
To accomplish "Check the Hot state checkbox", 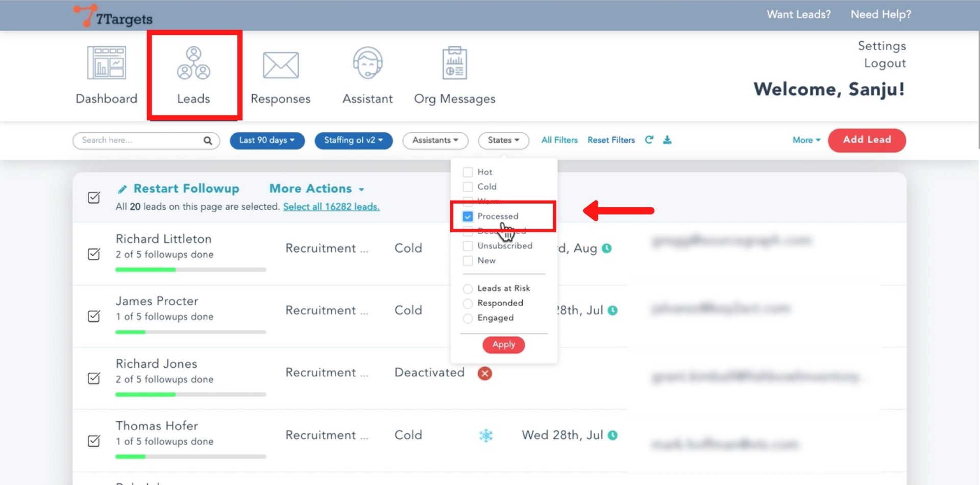I will coord(468,172).
